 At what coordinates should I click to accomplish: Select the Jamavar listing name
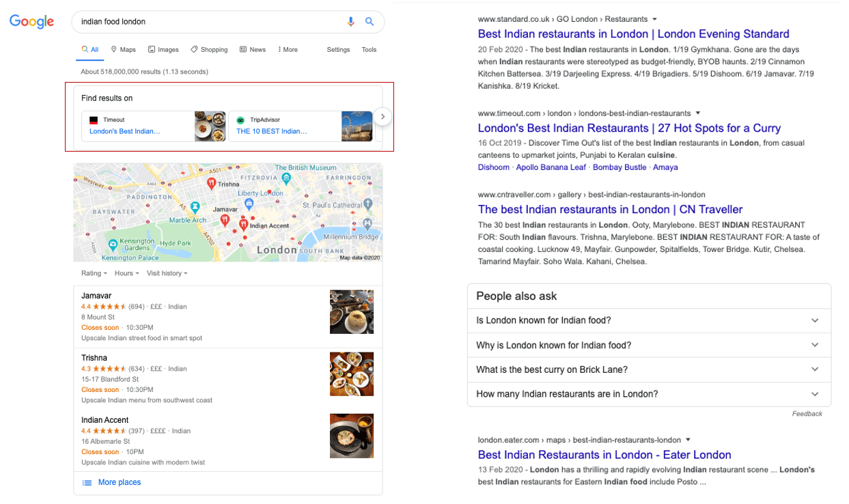(x=96, y=296)
